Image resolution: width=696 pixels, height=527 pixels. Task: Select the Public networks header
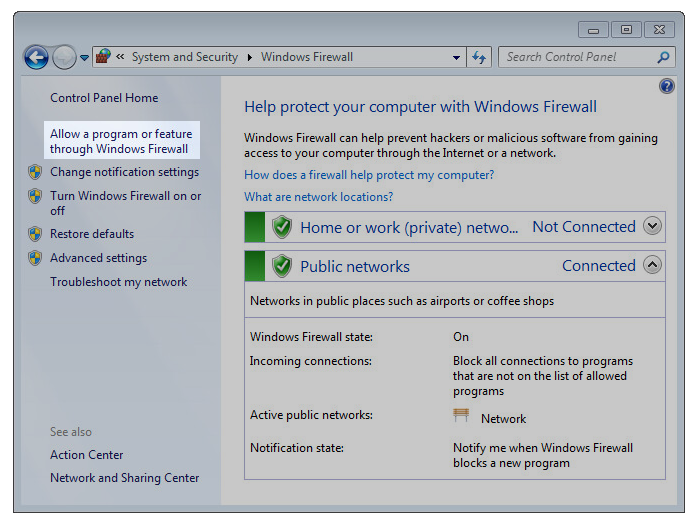[x=355, y=266]
